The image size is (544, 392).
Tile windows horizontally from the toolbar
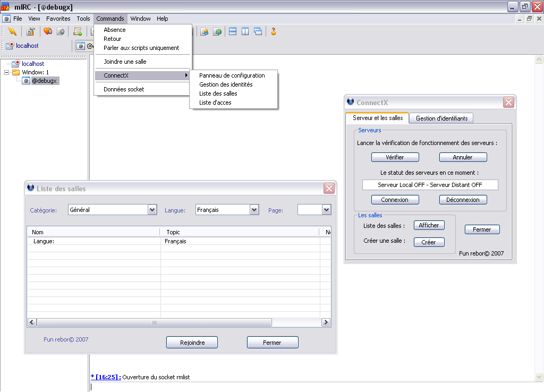233,31
